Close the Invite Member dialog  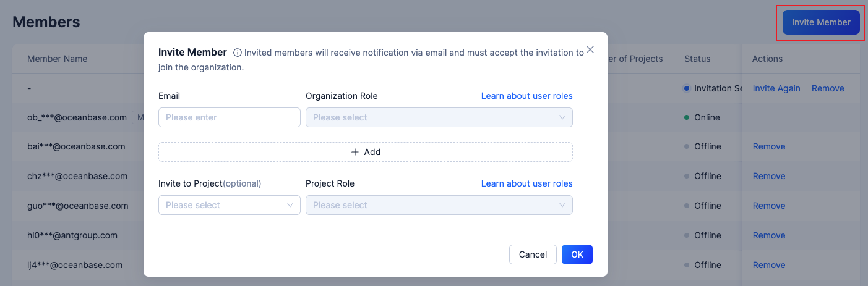[x=590, y=50]
